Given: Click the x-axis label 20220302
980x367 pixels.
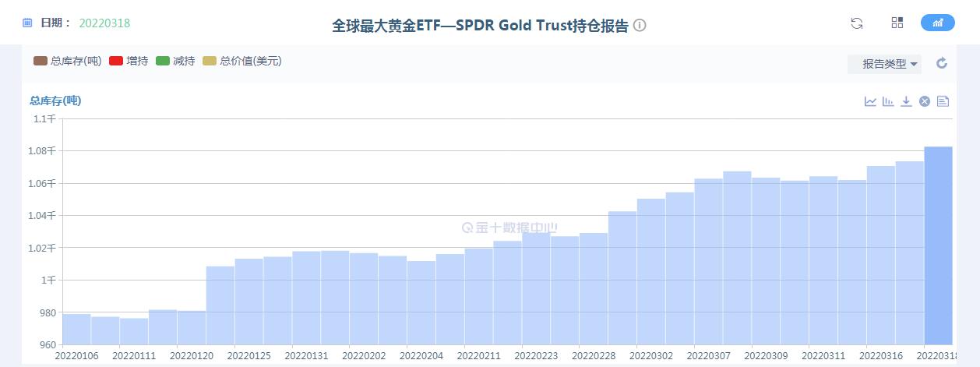Looking at the screenshot, I should pyautogui.click(x=650, y=355).
